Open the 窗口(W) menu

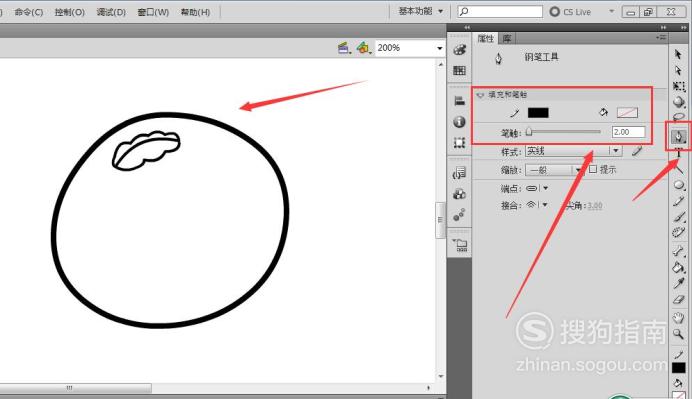click(x=153, y=12)
